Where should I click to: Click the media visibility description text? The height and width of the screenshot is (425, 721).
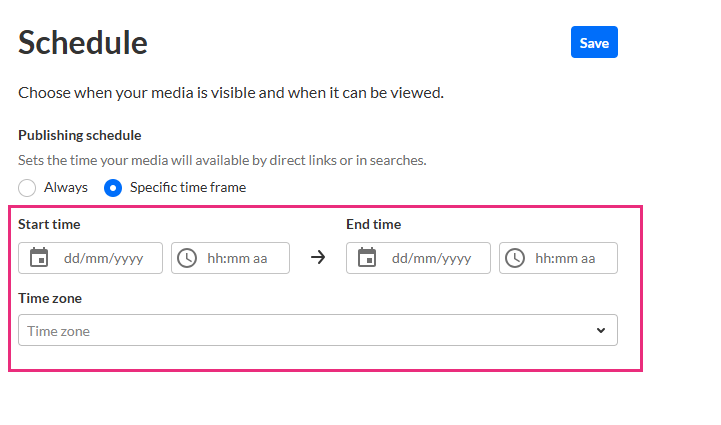230,93
